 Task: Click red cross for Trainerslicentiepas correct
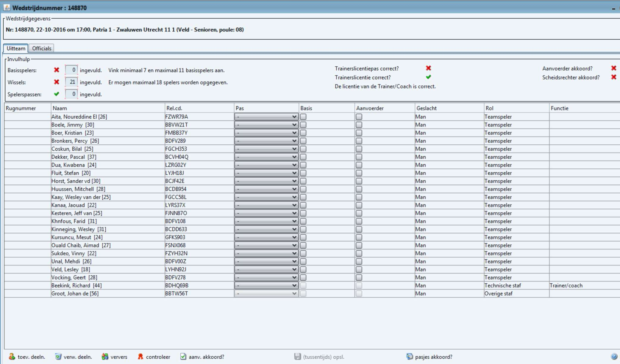point(428,68)
